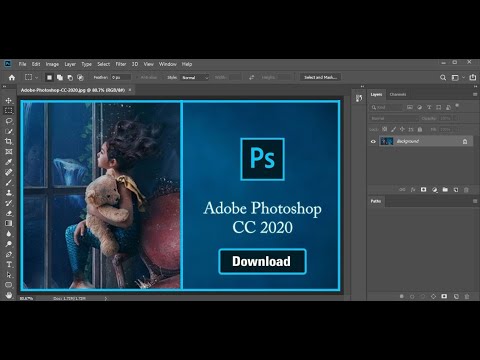Viewport: 480px width, 360px height.
Task: Toggle Subtract from selection mode
Action: click(70, 78)
